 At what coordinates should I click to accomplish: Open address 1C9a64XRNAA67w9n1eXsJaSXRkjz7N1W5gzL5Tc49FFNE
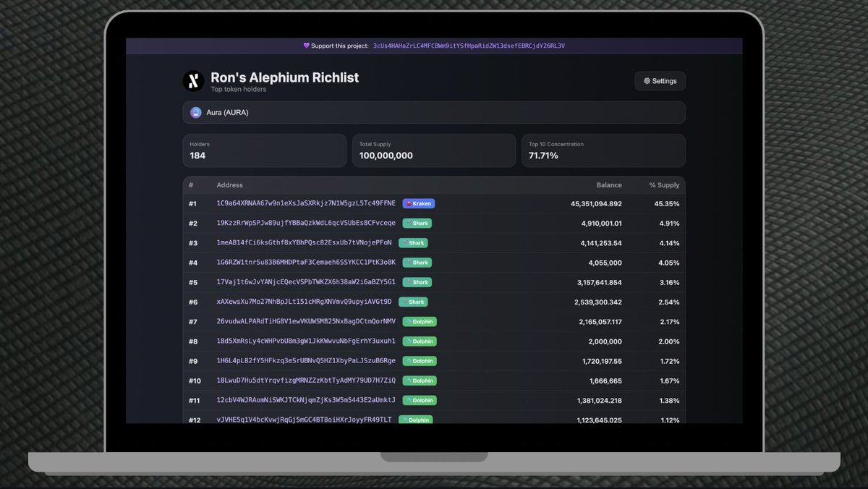306,203
